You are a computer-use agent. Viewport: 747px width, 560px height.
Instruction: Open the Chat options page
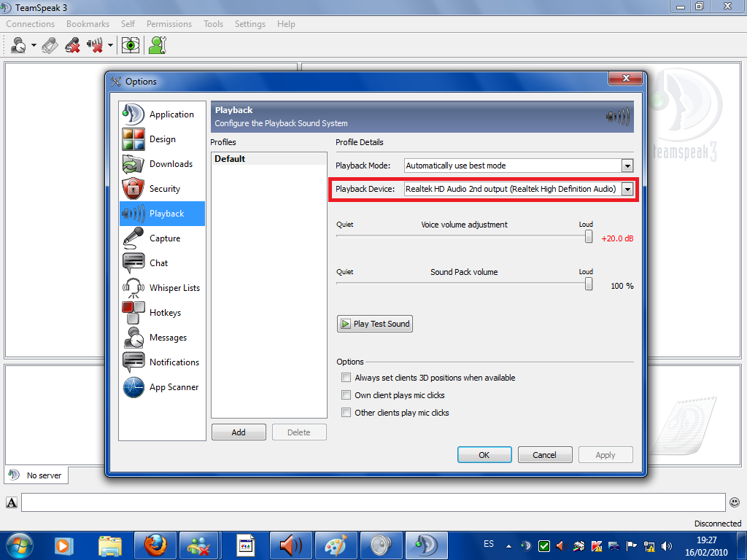(x=162, y=262)
